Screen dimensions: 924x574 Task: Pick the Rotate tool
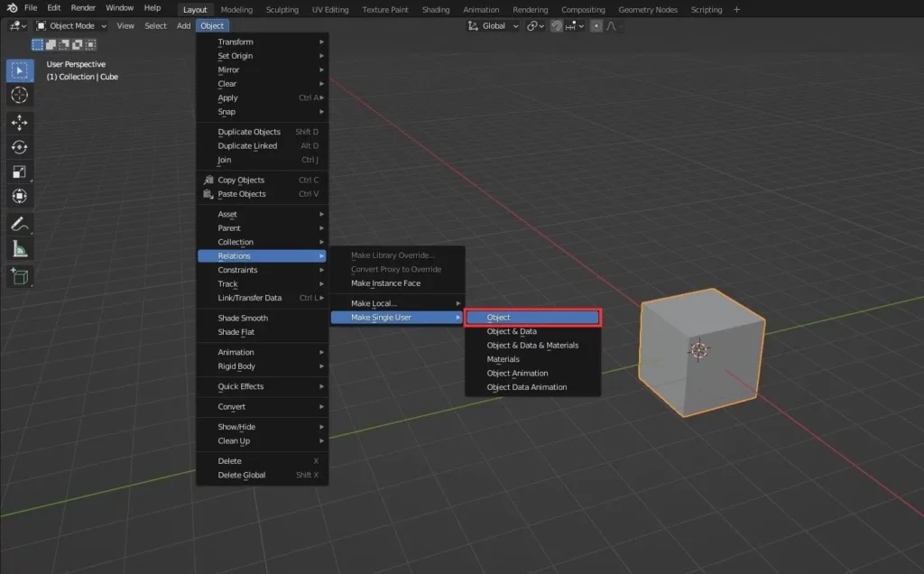(x=20, y=147)
